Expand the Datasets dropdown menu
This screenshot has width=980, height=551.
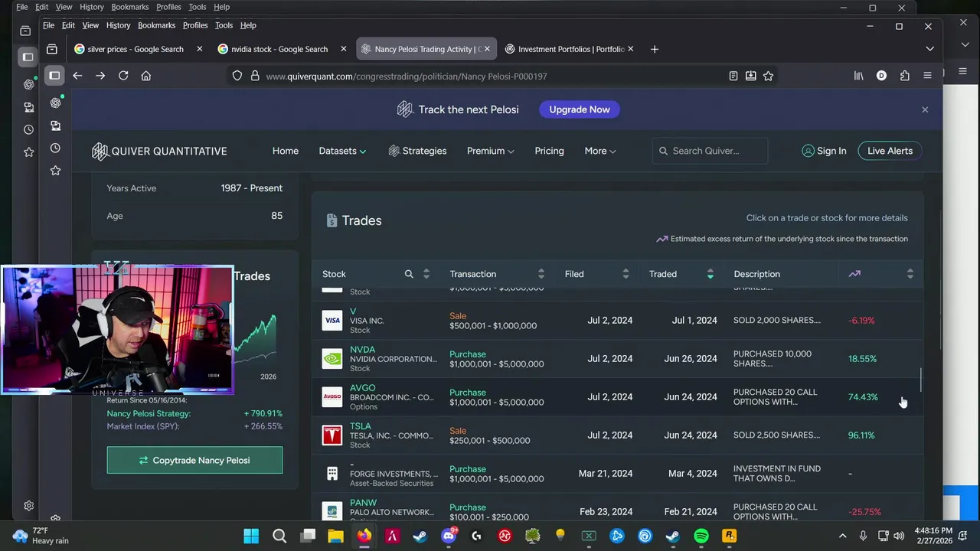342,151
